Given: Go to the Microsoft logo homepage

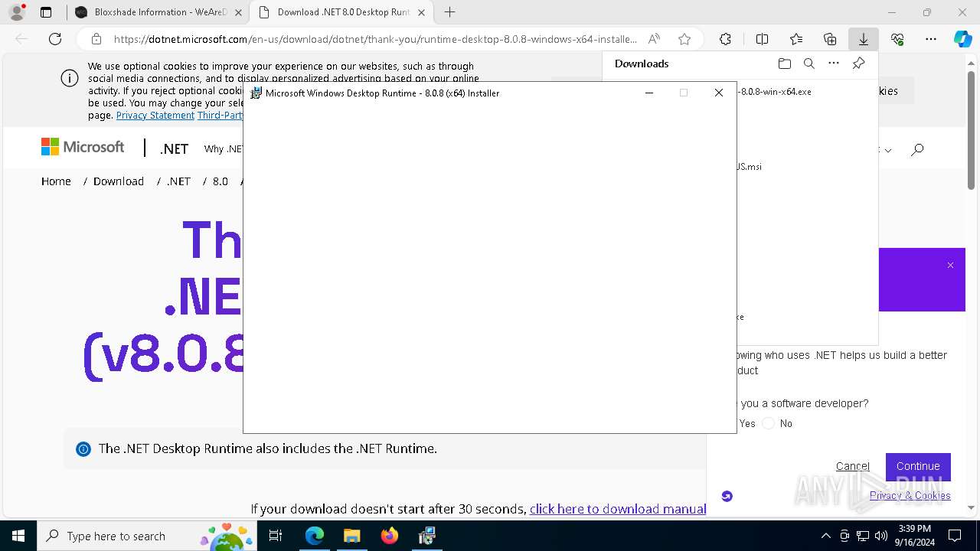Looking at the screenshot, I should click(x=83, y=147).
